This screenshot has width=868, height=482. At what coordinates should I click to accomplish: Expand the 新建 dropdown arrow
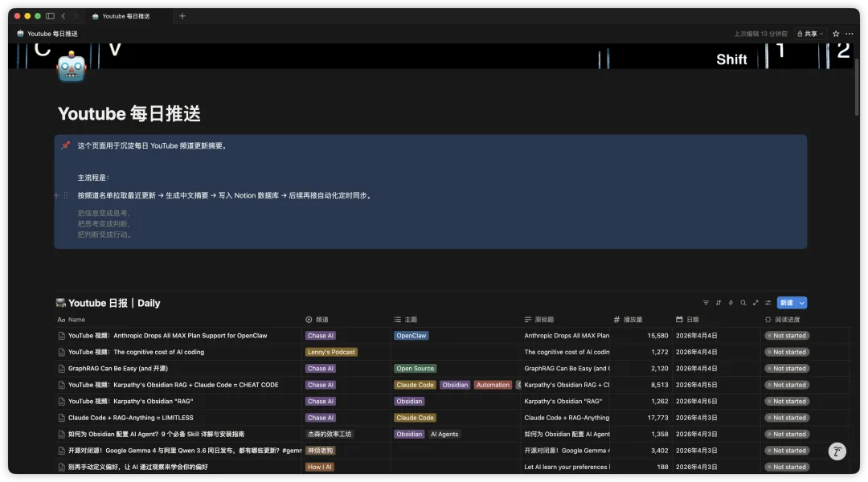[802, 303]
